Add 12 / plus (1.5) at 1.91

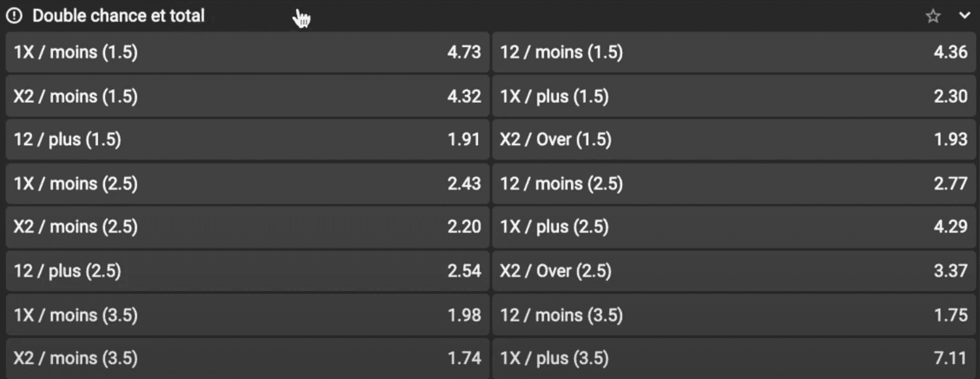click(247, 139)
